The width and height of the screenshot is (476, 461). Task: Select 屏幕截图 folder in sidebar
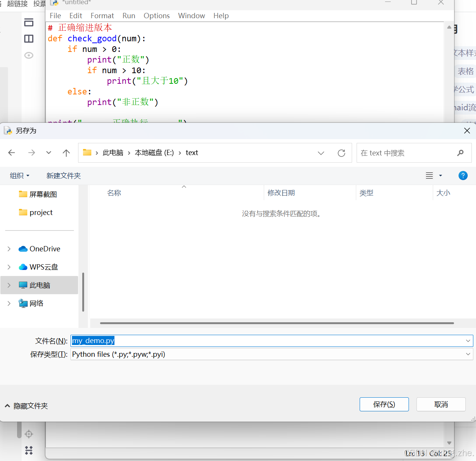tap(38, 194)
